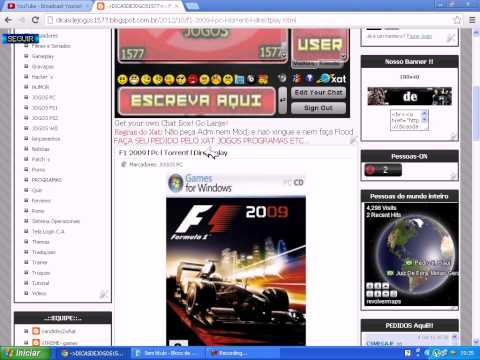Open the Tutorial category link

pyautogui.click(x=40, y=283)
